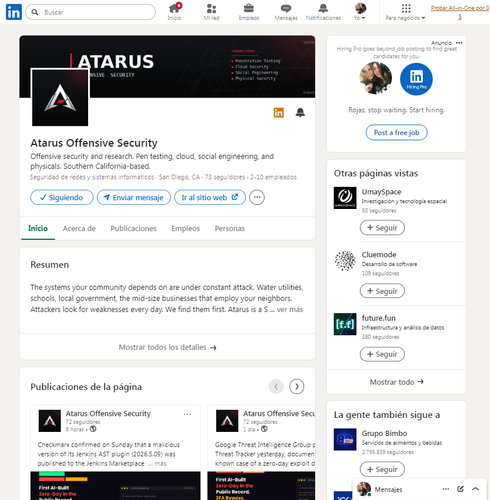The image size is (490, 500).
Task: Click Hiring Pro circular logo
Action: coord(416,79)
